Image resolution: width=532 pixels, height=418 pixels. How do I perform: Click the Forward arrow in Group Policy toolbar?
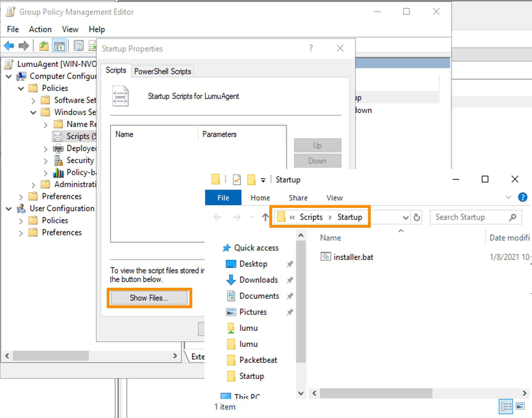(24, 45)
